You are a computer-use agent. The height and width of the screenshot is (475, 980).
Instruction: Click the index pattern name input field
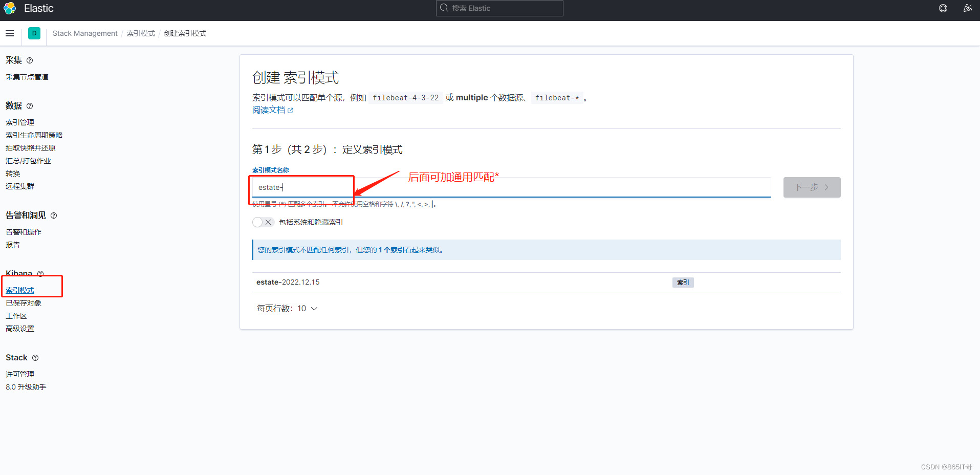click(511, 187)
